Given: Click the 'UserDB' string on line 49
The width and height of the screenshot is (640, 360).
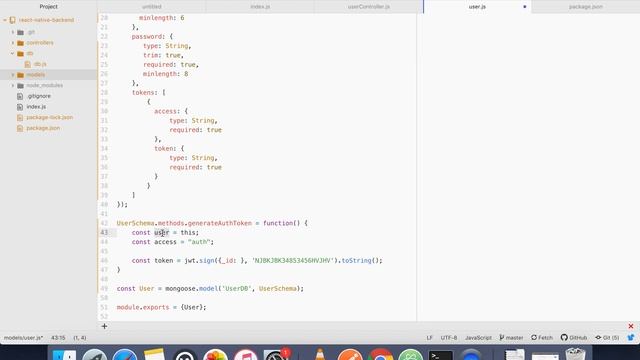Looking at the screenshot, I should [x=236, y=289].
